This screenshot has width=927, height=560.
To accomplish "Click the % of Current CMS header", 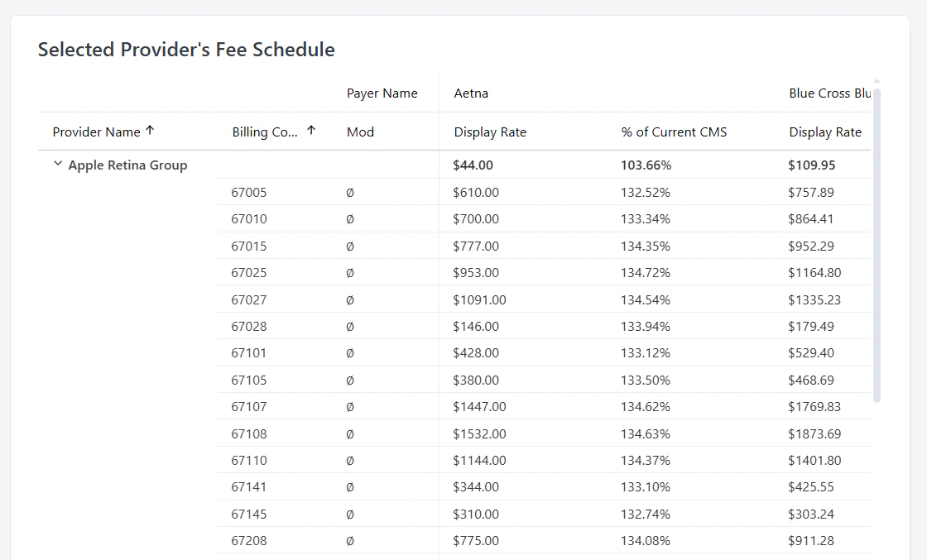I will pyautogui.click(x=674, y=132).
